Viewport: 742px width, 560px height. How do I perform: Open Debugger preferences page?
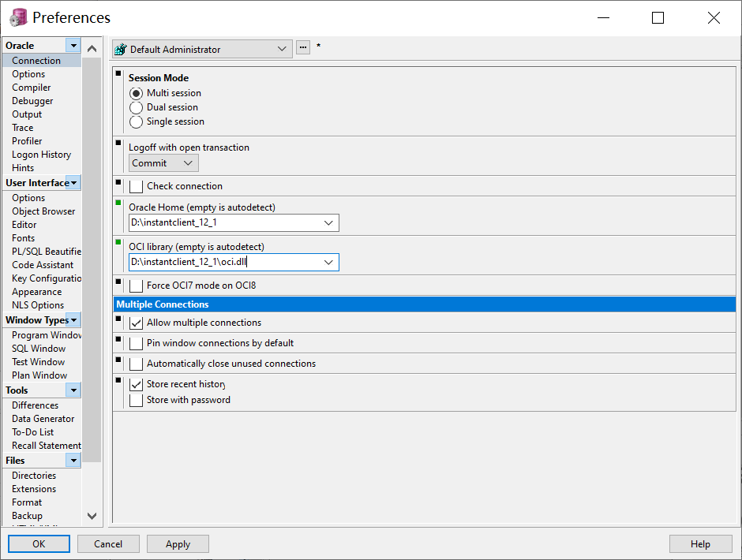[32, 101]
